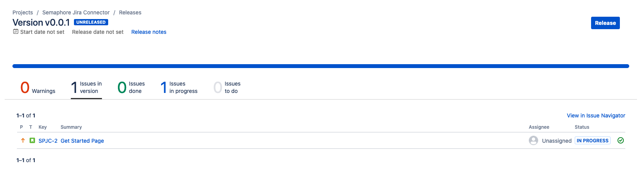Click the unassigned avatar icon
644x175 pixels.
point(533,140)
